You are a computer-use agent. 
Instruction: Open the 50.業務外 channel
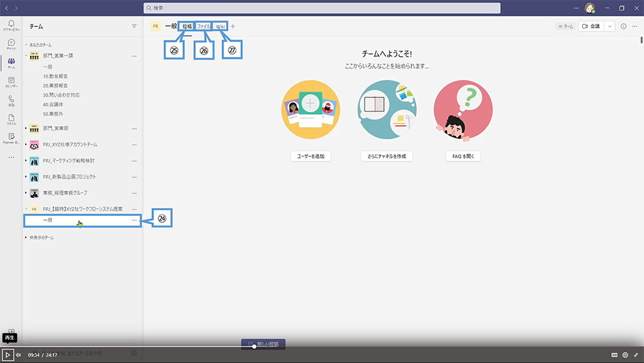pyautogui.click(x=53, y=114)
